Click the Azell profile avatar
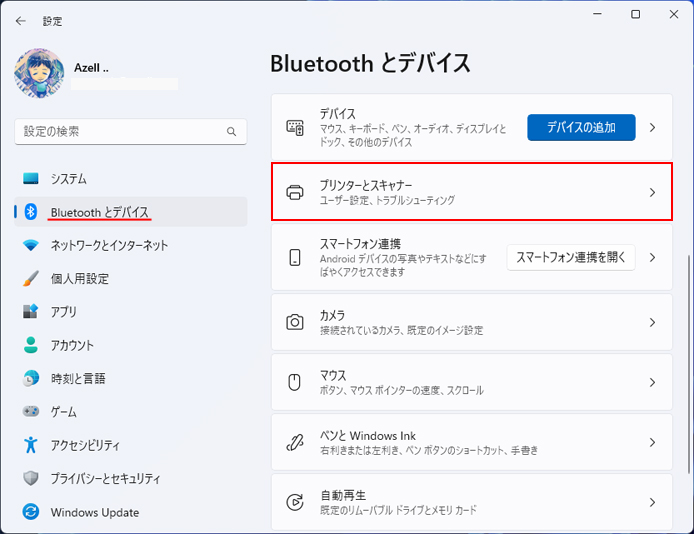Screen dimensions: 694x534 [x=39, y=73]
